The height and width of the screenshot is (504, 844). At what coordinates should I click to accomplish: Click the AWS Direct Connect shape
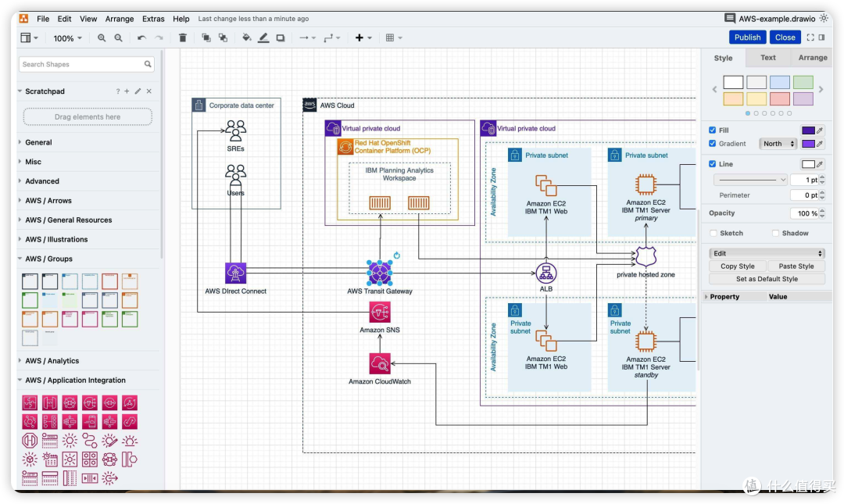[235, 273]
